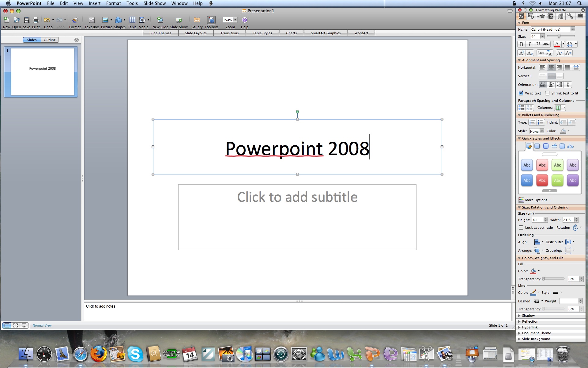Click to add subtitle placeholder
The height and width of the screenshot is (368, 588).
pyautogui.click(x=297, y=217)
